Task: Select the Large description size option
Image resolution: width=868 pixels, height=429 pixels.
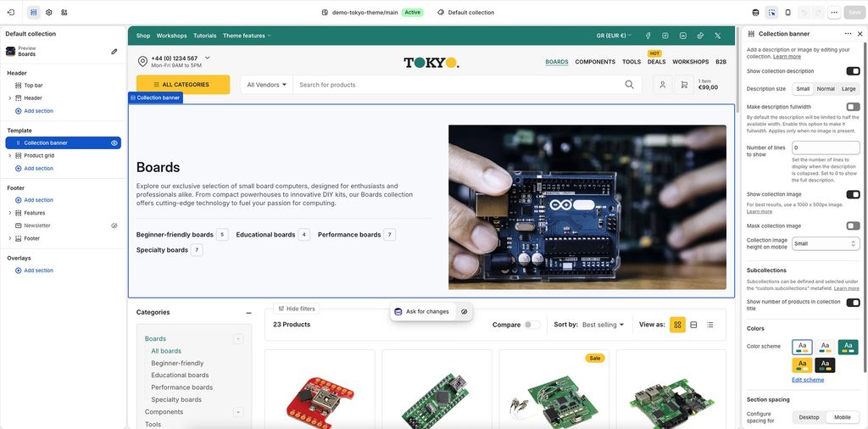Action: 848,88
